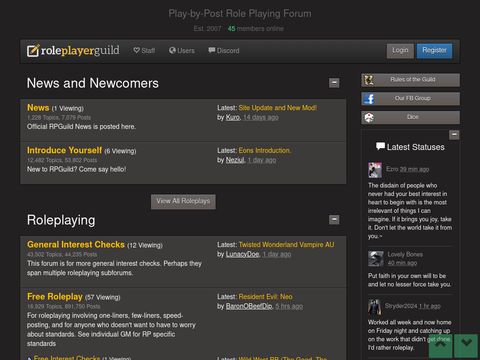
Task: Open Twisted Wonderland Vampire AU thread
Action: (286, 244)
